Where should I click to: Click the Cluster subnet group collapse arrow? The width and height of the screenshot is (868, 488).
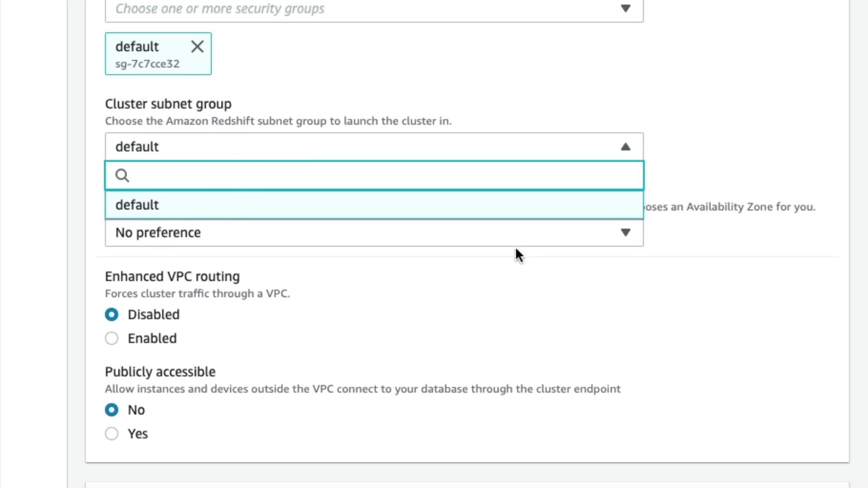(x=625, y=147)
